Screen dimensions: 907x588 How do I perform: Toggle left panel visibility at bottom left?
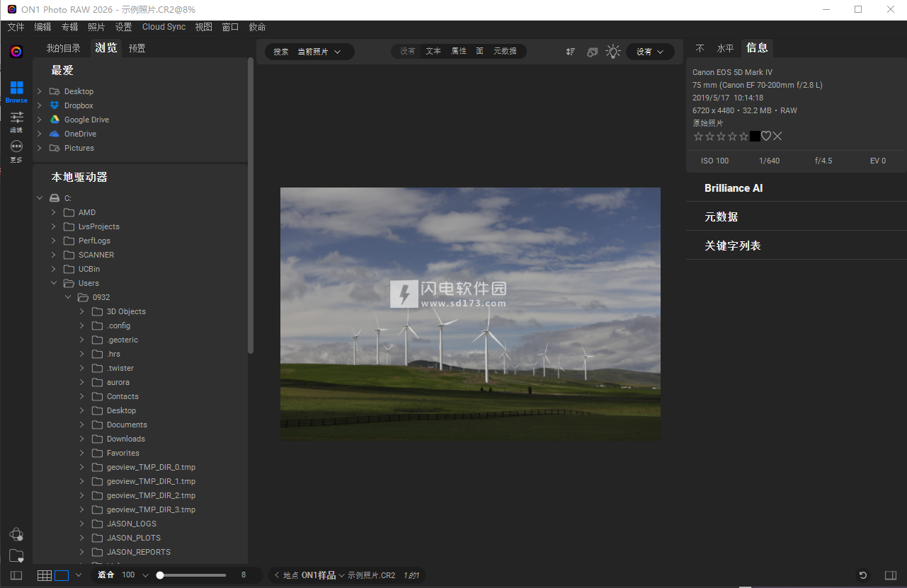[16, 575]
